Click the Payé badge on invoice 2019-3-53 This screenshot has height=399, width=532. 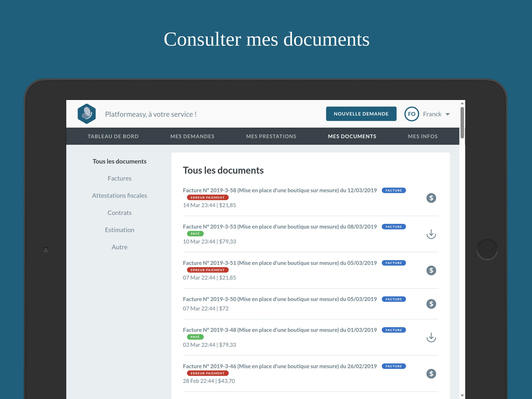(x=195, y=234)
